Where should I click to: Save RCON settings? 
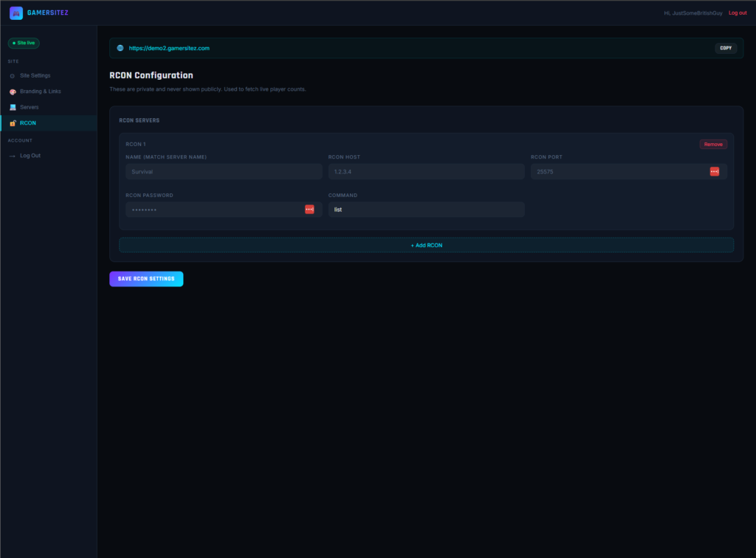(x=146, y=279)
